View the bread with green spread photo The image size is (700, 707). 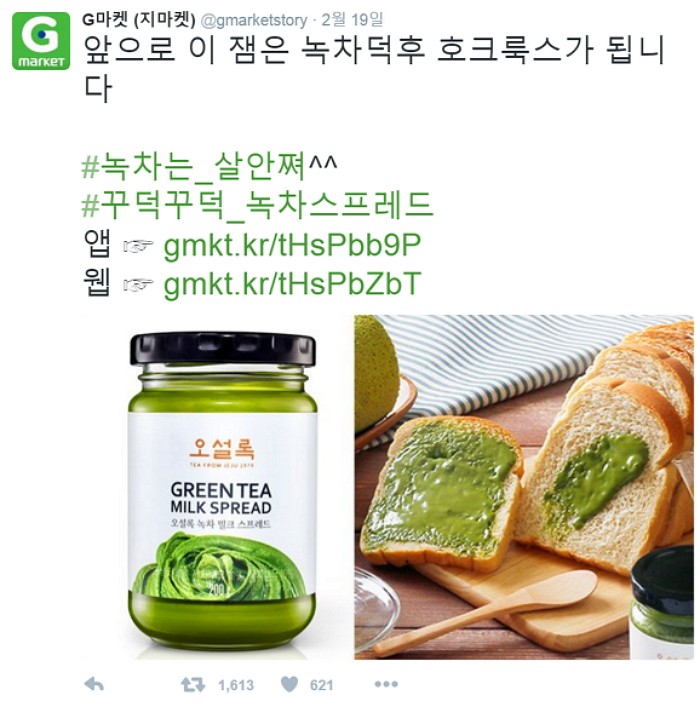pos(524,487)
